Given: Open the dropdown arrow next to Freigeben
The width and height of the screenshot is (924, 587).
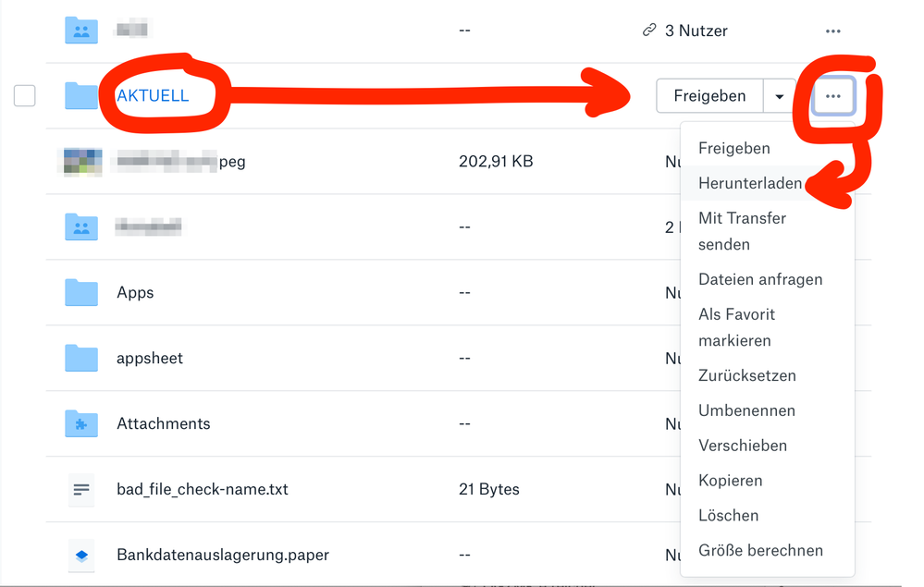Looking at the screenshot, I should coord(779,95).
